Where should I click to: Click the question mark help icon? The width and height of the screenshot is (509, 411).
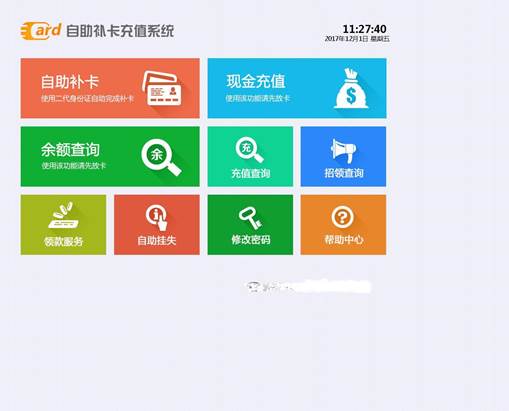[x=343, y=217]
